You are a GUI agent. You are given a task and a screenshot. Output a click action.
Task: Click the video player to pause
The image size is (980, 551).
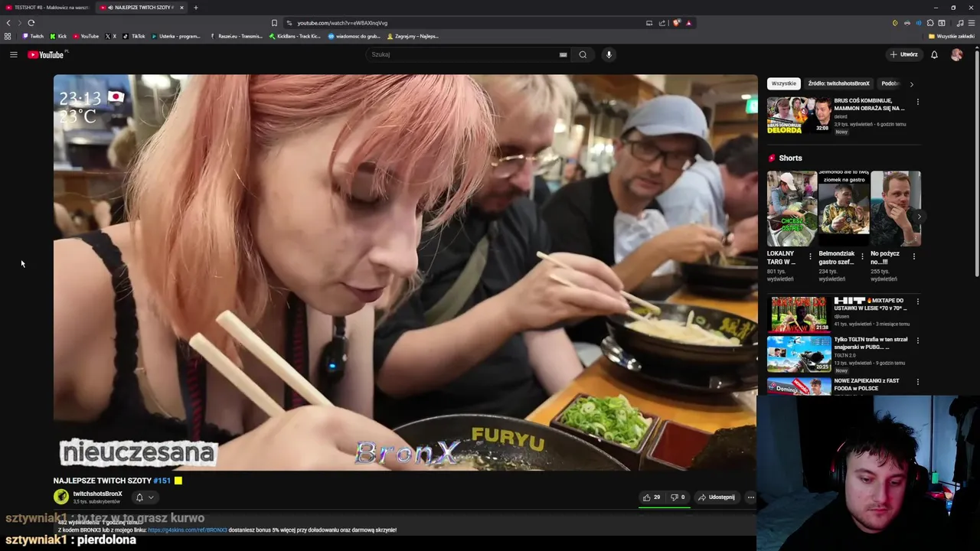tap(405, 272)
